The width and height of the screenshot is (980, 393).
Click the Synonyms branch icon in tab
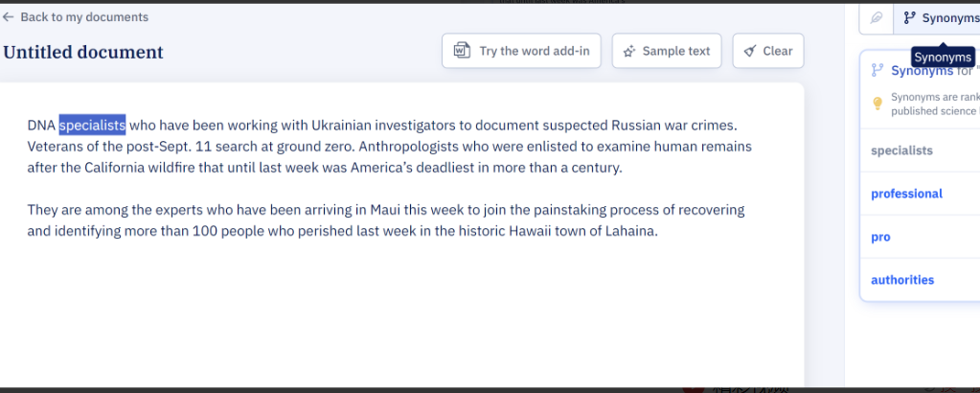[x=909, y=18]
